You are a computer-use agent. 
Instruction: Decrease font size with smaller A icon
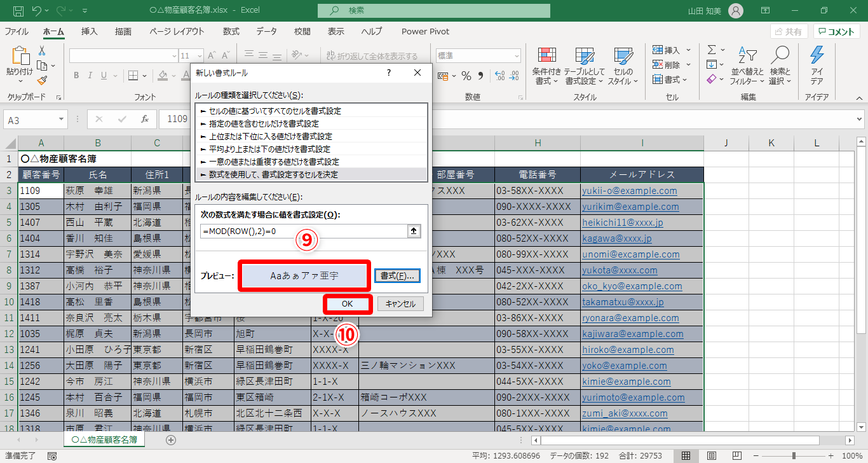pyautogui.click(x=227, y=55)
